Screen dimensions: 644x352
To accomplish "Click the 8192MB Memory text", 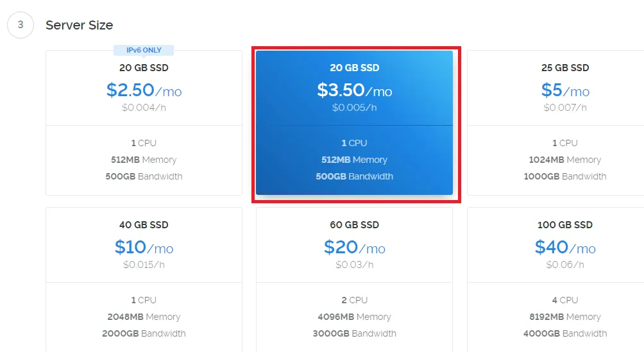I will pyautogui.click(x=565, y=317).
